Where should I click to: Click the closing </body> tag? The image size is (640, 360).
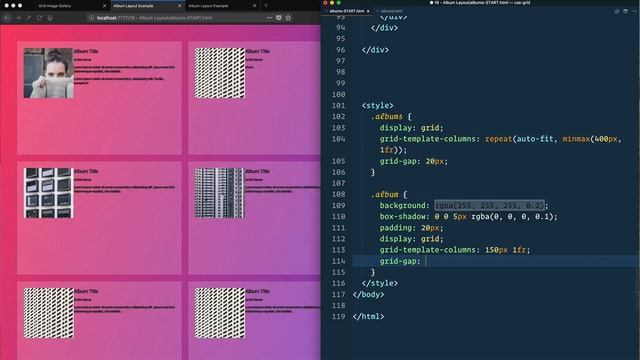click(368, 294)
